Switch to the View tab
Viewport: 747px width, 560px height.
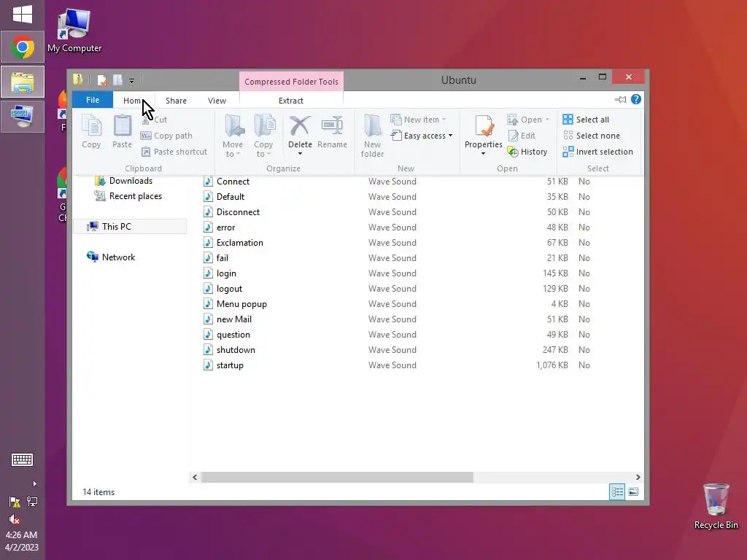(217, 101)
